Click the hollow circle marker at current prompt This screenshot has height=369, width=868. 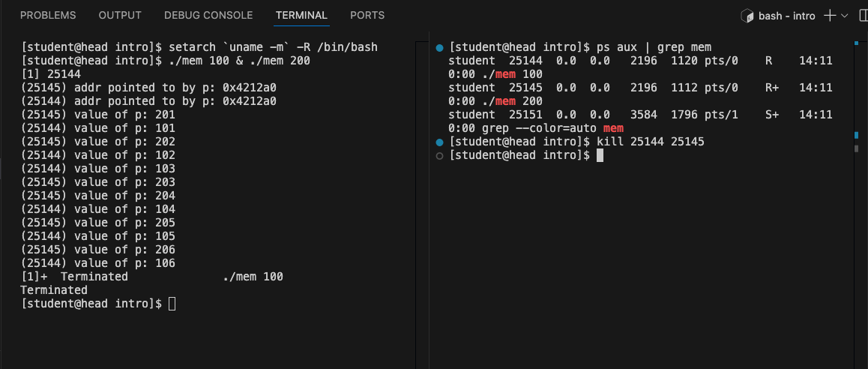(440, 155)
